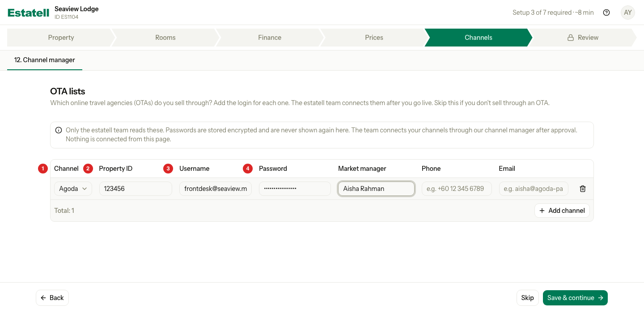
Task: Click the Email input field
Action: tap(534, 189)
